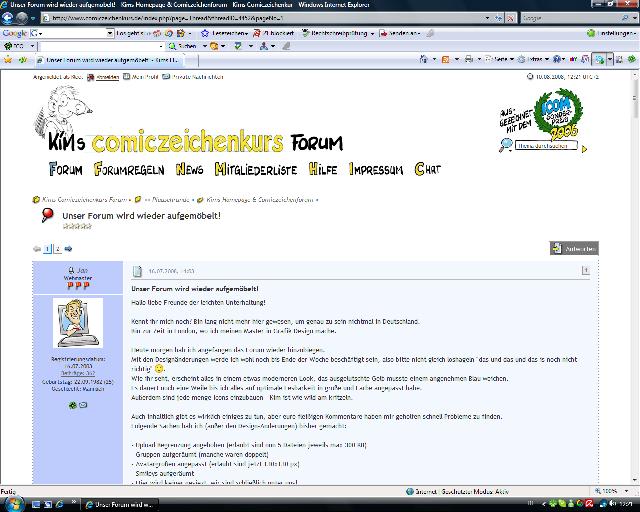The width and height of the screenshot is (640, 512).
Task: Open the Forumregeln page
Action: [128, 169]
